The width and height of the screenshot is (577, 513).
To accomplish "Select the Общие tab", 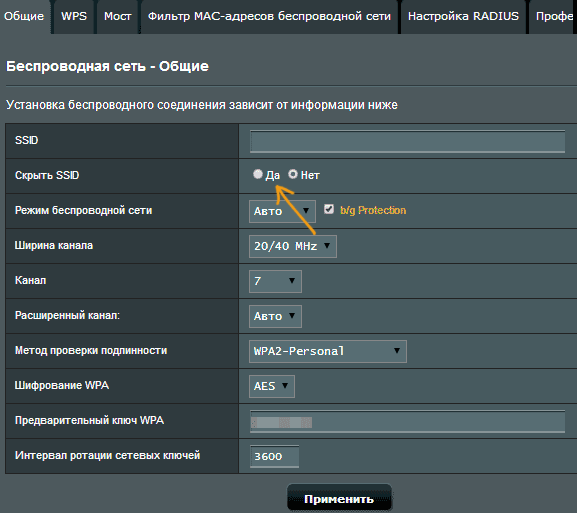I will [x=24, y=17].
